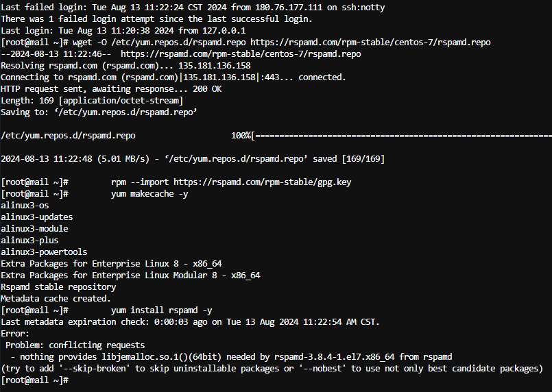Click the 'alinux3-updates' repository line
The height and width of the screenshot is (392, 552).
pyautogui.click(x=36, y=217)
